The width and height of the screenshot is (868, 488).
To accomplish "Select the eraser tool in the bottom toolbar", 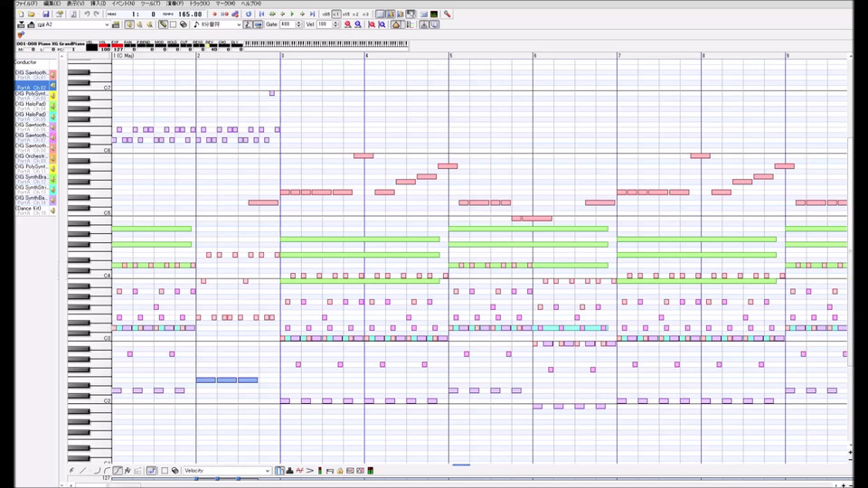I will (x=175, y=471).
